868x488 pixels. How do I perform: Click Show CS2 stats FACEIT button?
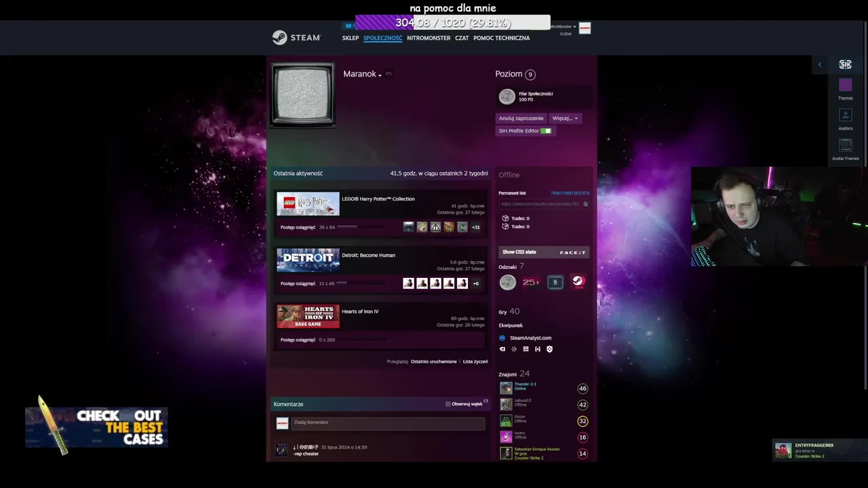coord(544,252)
